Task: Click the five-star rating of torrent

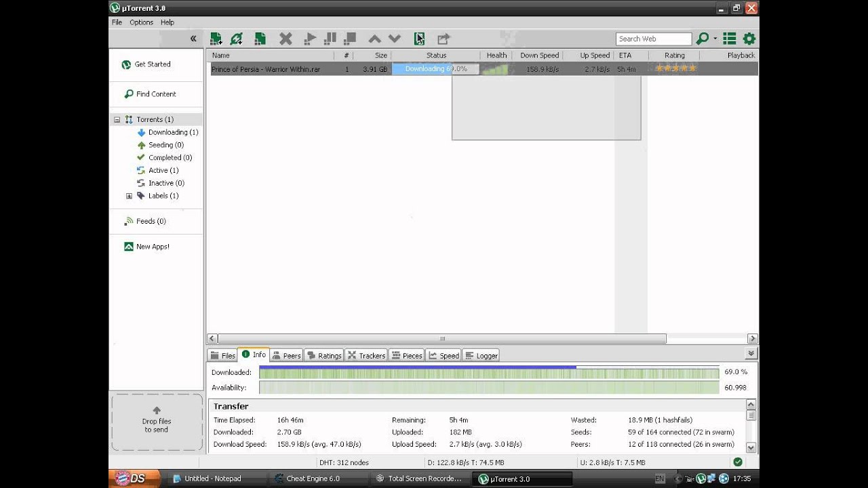Action: click(x=675, y=68)
